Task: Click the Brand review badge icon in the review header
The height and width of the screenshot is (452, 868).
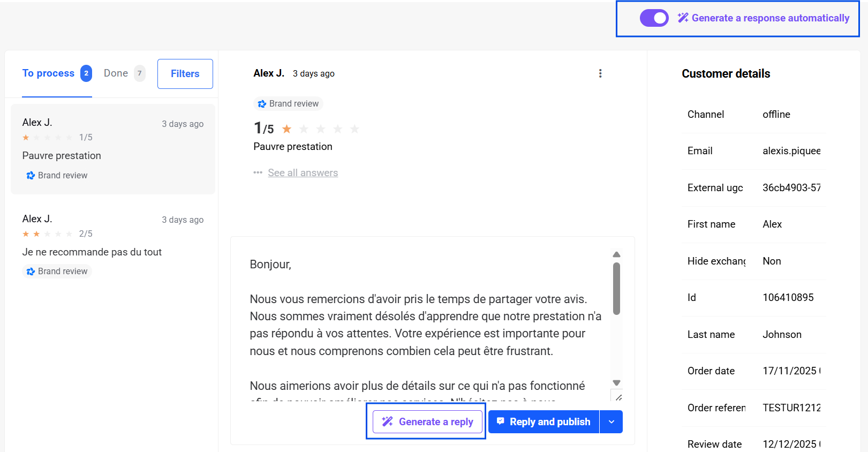Action: coord(262,104)
